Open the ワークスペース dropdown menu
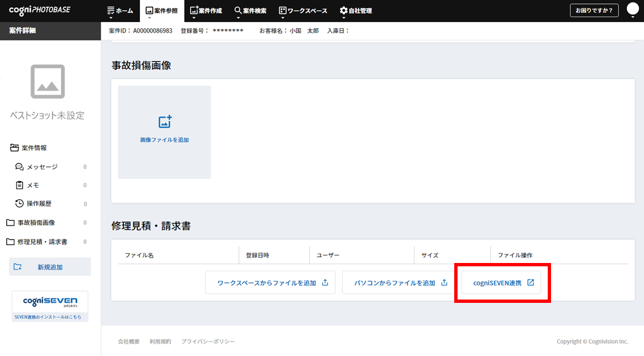 [303, 11]
